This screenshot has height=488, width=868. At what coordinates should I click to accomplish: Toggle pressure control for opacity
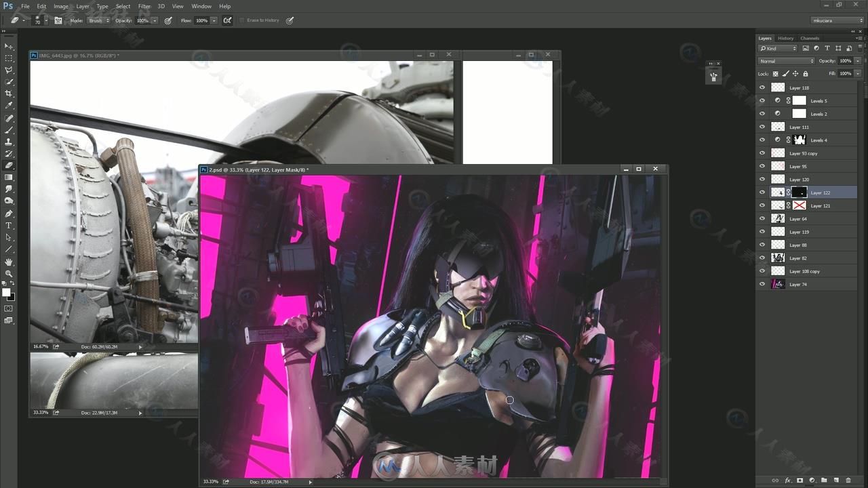point(168,20)
